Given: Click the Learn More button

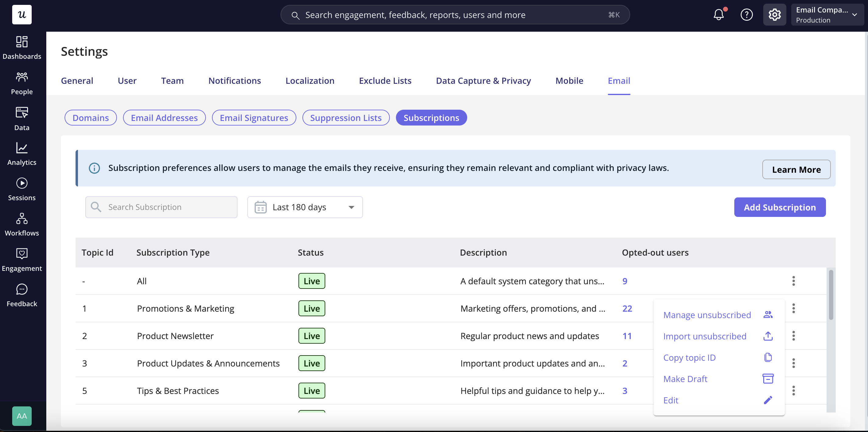Looking at the screenshot, I should pos(796,169).
